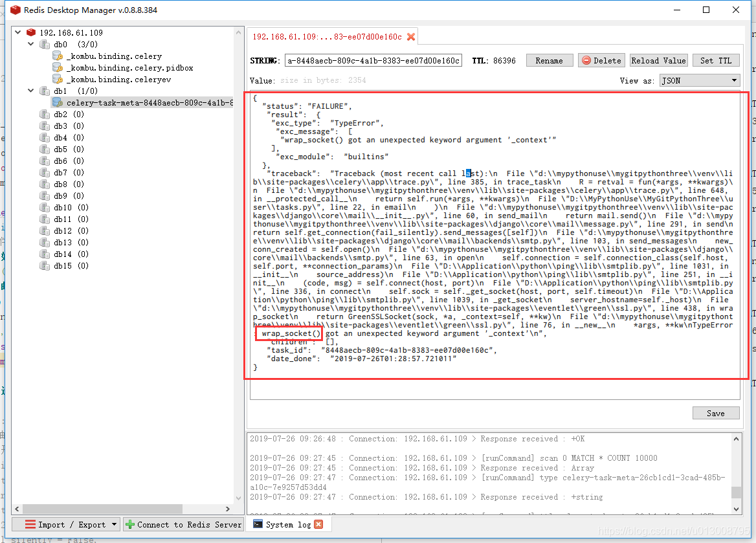756x543 pixels.
Task: Click the '"date_done"' line in the value
Action: pyautogui.click(x=362, y=359)
